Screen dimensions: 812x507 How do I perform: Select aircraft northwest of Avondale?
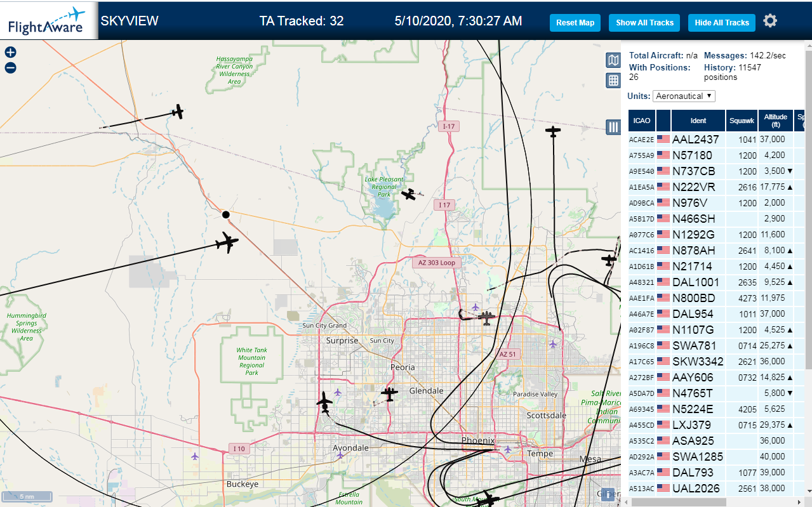324,402
